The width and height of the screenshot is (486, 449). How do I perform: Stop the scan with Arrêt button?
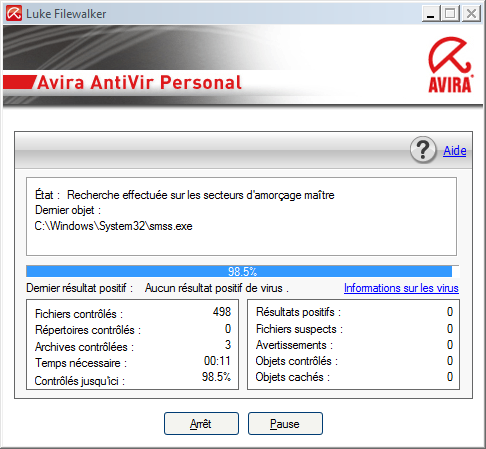201,424
